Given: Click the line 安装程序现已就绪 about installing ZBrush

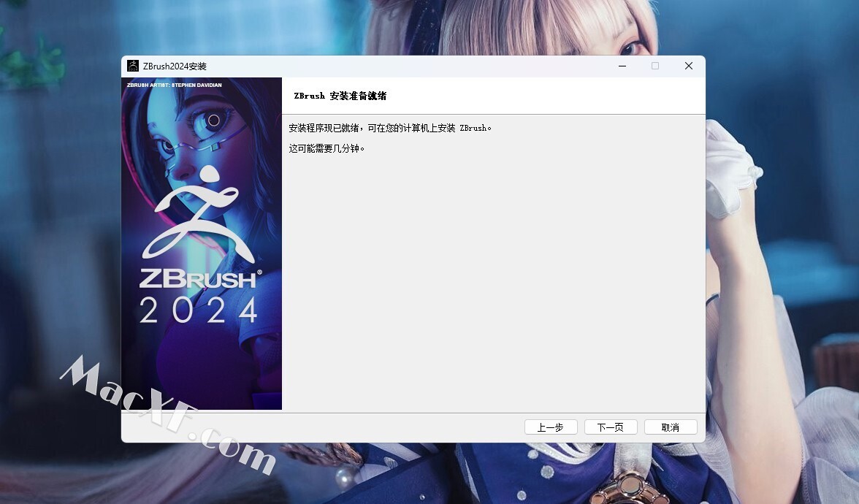Looking at the screenshot, I should pyautogui.click(x=390, y=129).
